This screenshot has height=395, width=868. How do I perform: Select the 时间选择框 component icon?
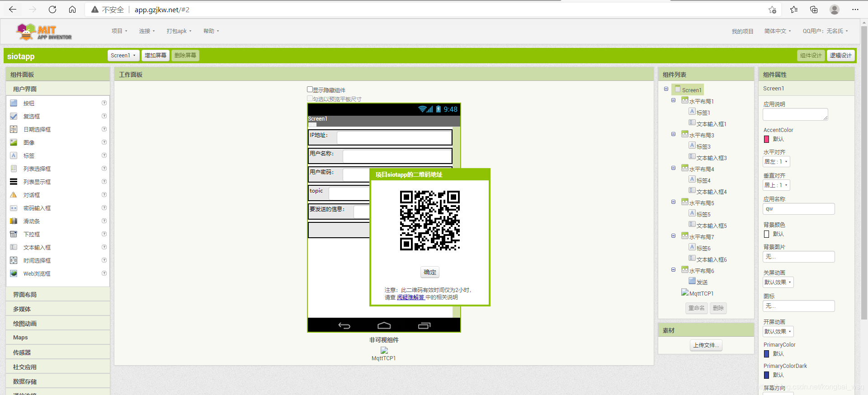(x=14, y=260)
